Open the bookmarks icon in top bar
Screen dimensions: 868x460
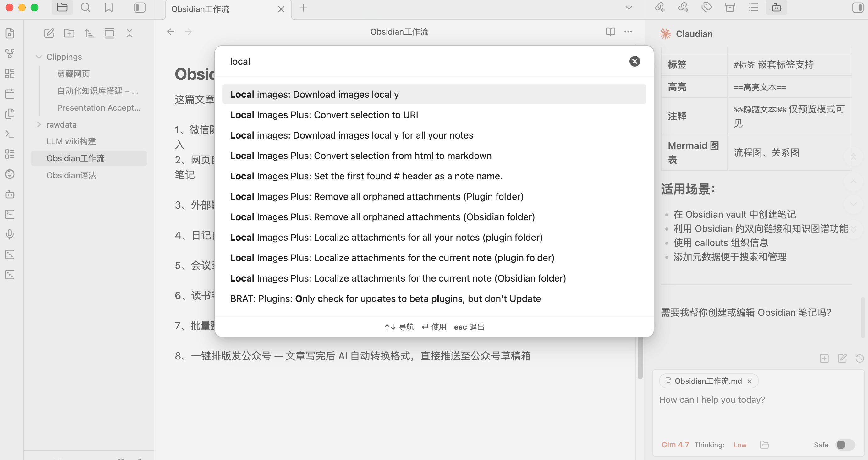108,8
